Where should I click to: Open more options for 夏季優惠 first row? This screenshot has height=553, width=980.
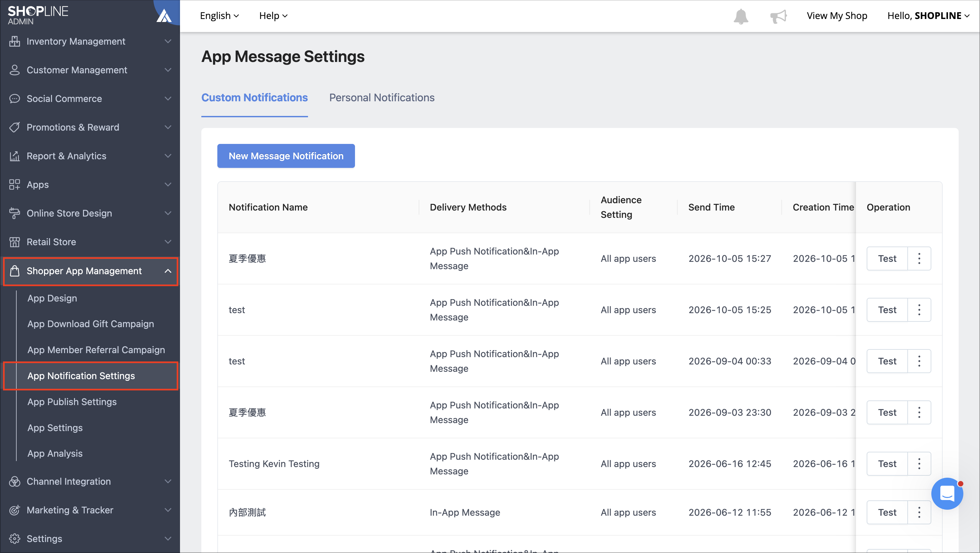click(x=919, y=259)
